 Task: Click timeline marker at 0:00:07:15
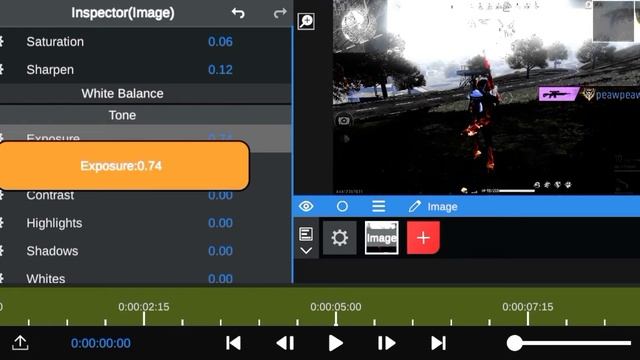(x=528, y=307)
